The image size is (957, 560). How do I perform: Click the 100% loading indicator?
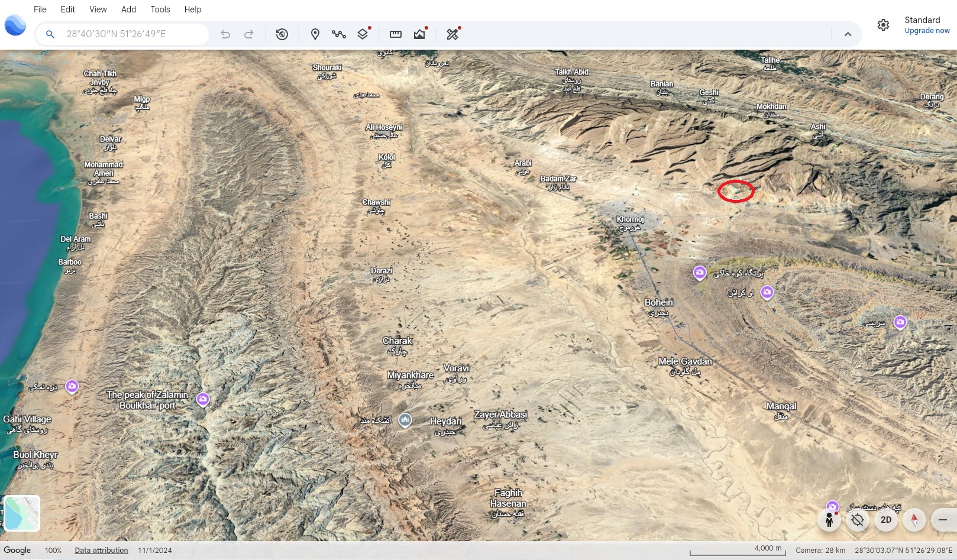(53, 551)
